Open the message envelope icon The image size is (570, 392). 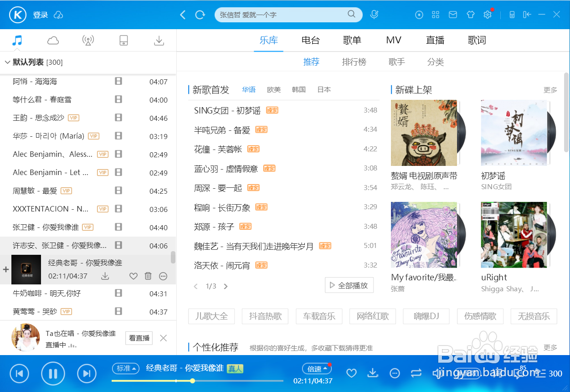[453, 15]
